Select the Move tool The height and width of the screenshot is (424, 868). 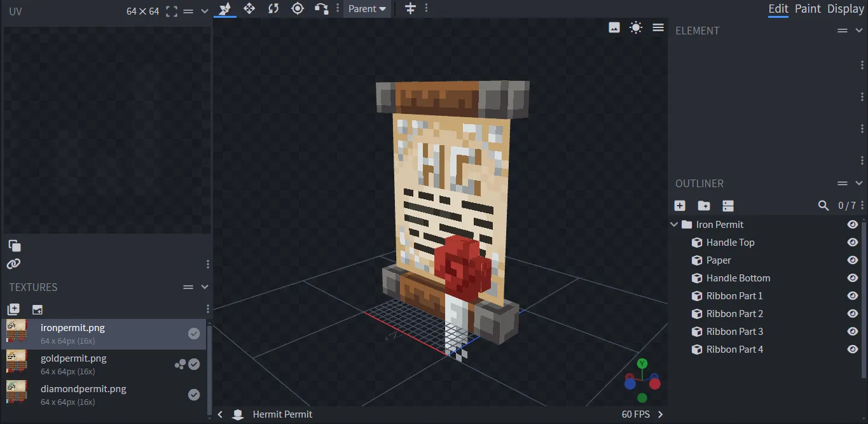coord(249,9)
